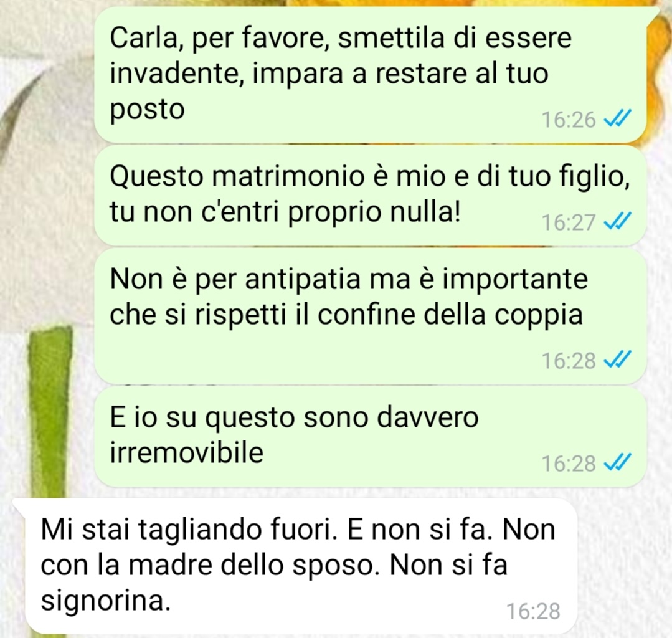Tap the text 'tu non c'entri proprio nulla!'
The width and height of the screenshot is (672, 638).
pos(285,212)
